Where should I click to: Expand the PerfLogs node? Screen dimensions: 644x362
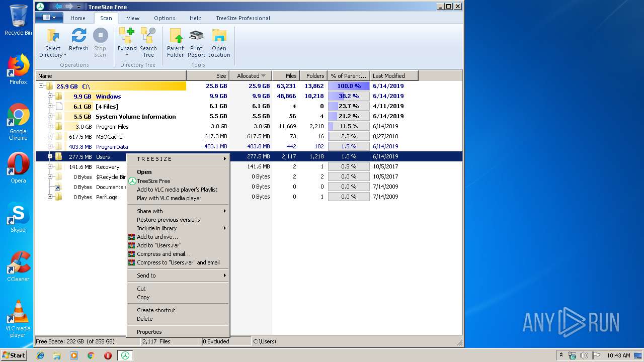point(50,197)
